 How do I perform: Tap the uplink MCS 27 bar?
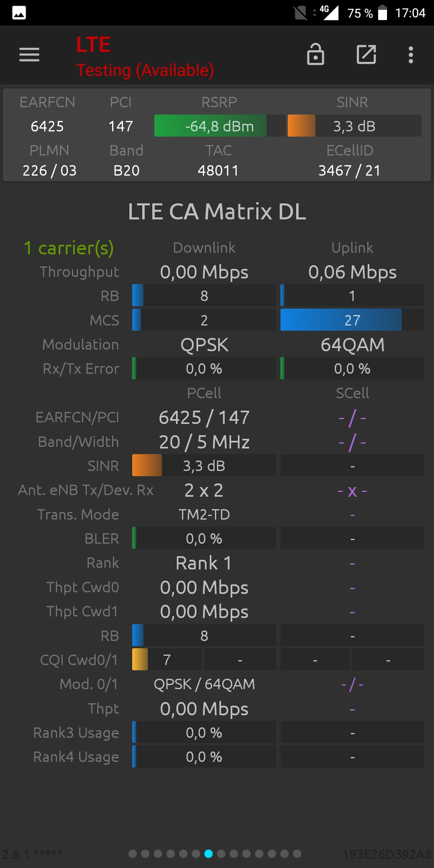pyautogui.click(x=352, y=320)
